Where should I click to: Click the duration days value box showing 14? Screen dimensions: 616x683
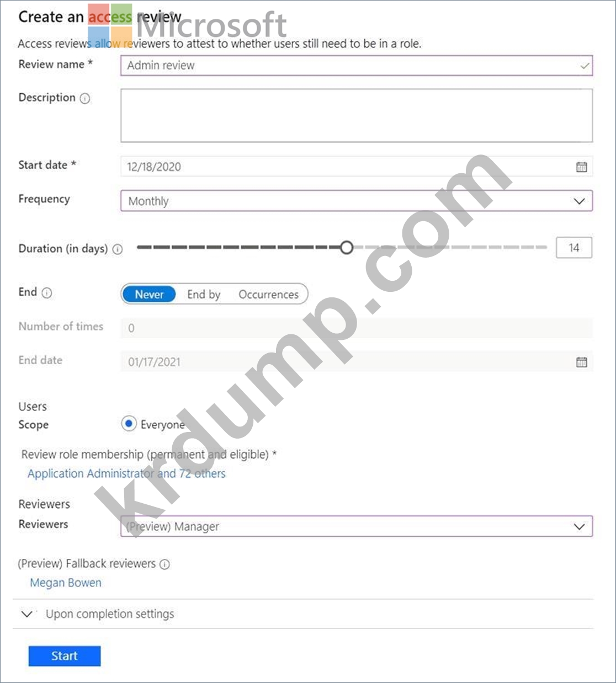[x=573, y=248]
